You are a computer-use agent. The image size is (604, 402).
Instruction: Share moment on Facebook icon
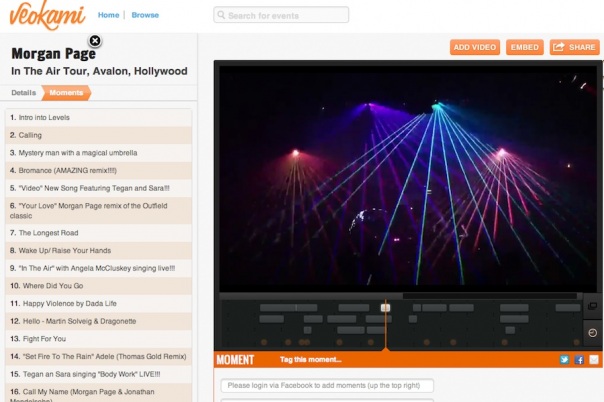579,360
